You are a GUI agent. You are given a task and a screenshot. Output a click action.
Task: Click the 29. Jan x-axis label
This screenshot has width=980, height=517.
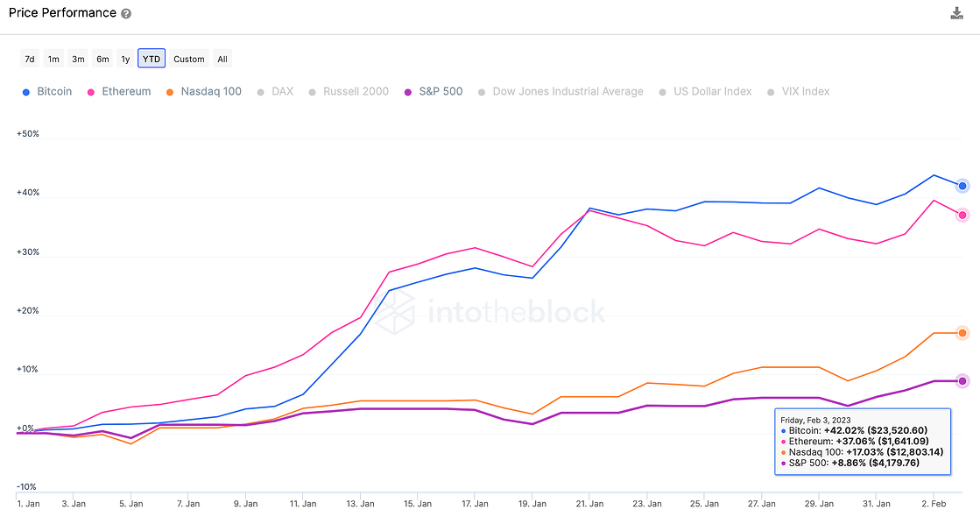tap(820, 503)
